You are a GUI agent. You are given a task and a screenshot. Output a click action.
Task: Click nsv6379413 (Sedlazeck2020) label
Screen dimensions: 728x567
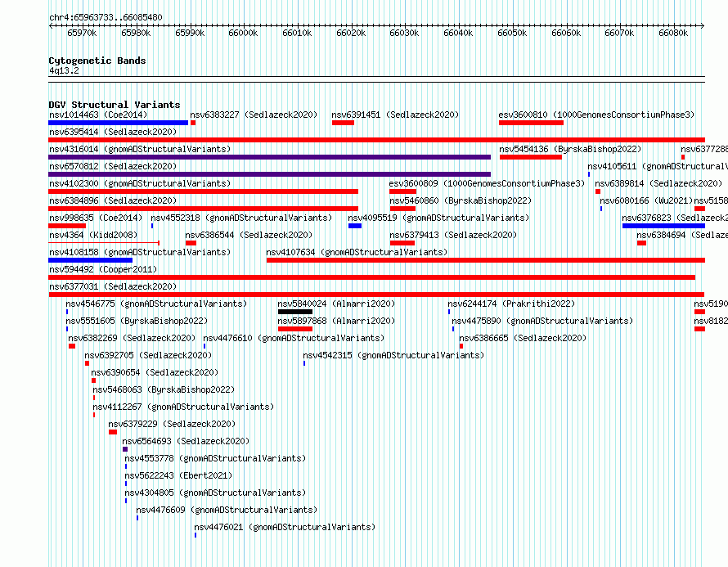point(453,235)
